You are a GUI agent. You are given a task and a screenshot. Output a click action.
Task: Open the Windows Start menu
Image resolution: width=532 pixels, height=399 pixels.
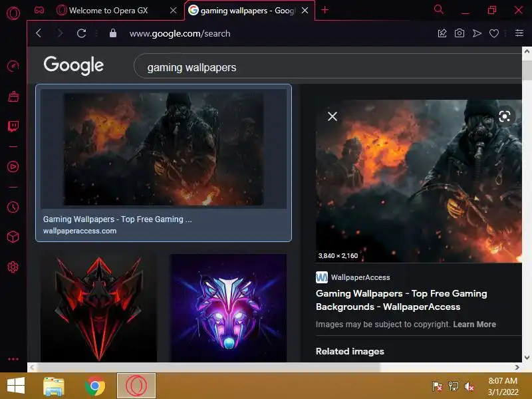click(15, 386)
